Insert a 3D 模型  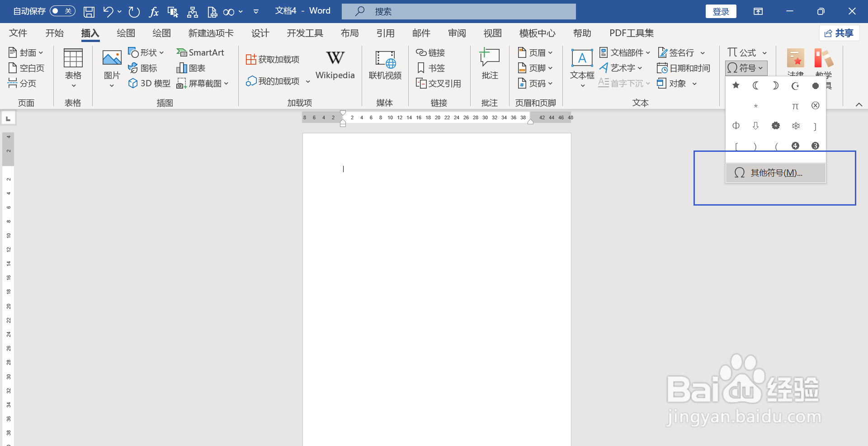coord(149,83)
